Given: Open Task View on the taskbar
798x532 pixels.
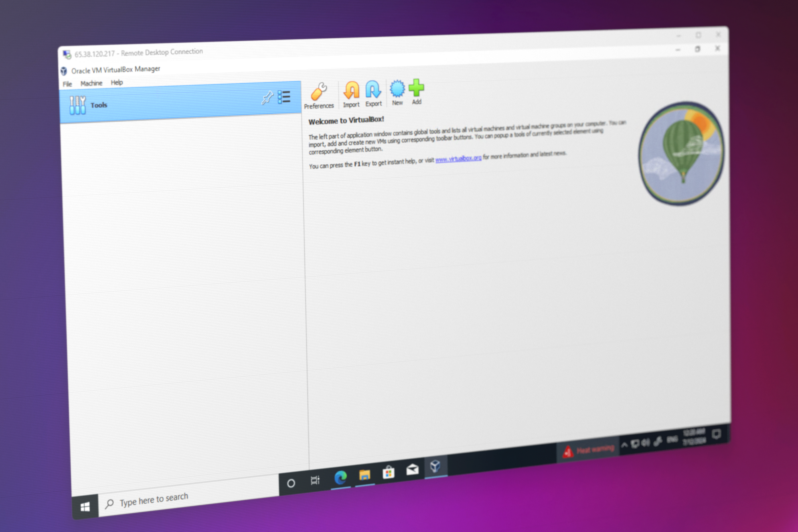Looking at the screenshot, I should [315, 480].
